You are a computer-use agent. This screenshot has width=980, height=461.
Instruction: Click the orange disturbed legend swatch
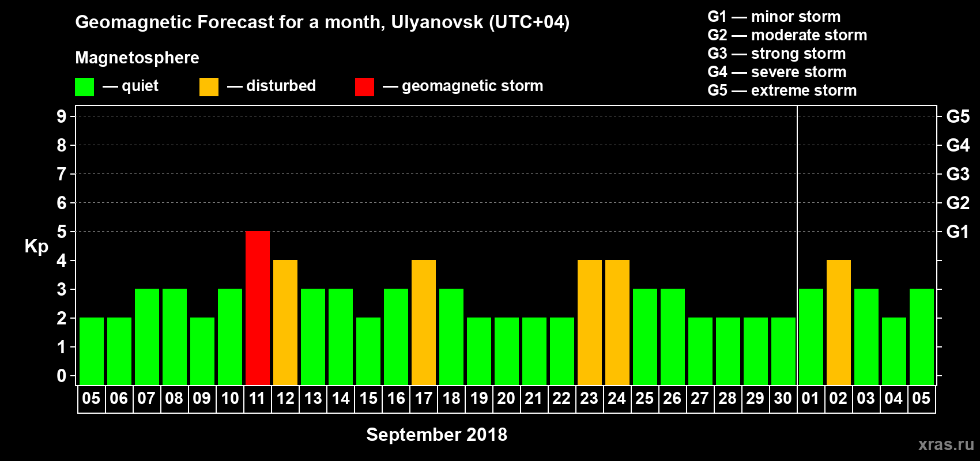tap(209, 87)
